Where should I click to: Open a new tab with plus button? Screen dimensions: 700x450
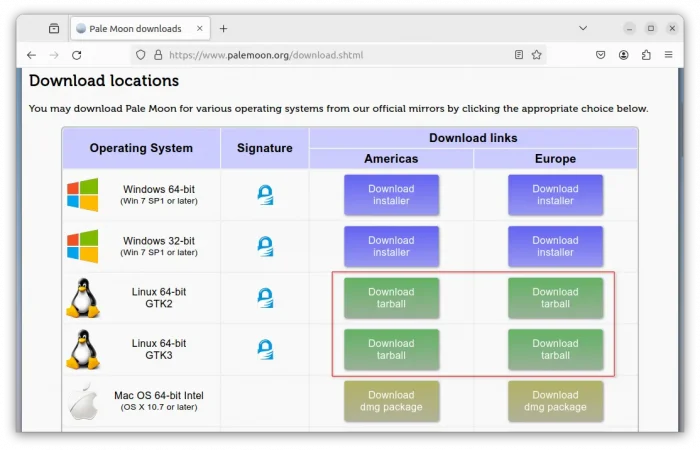tap(223, 29)
